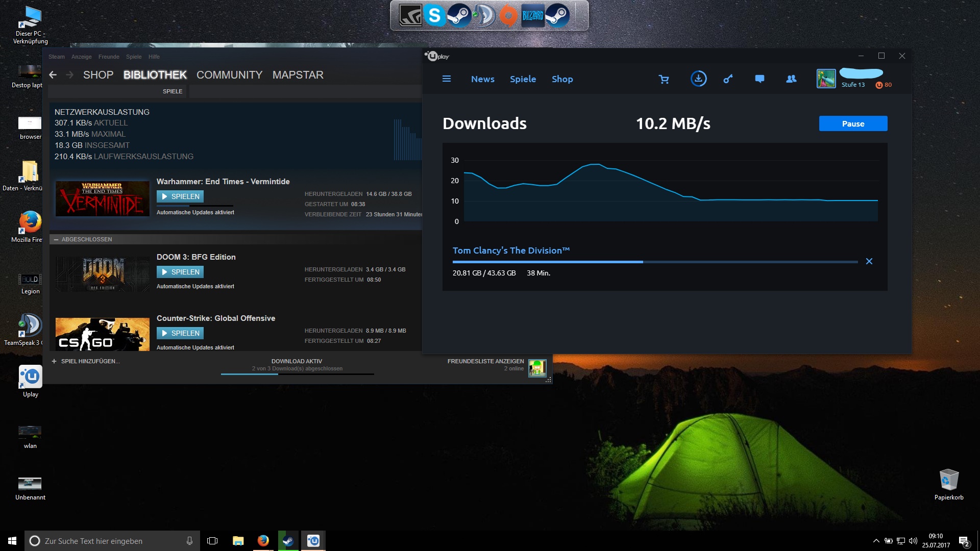Show hidden tray icons with the chevron
Image resolution: width=980 pixels, height=551 pixels.
coord(876,541)
